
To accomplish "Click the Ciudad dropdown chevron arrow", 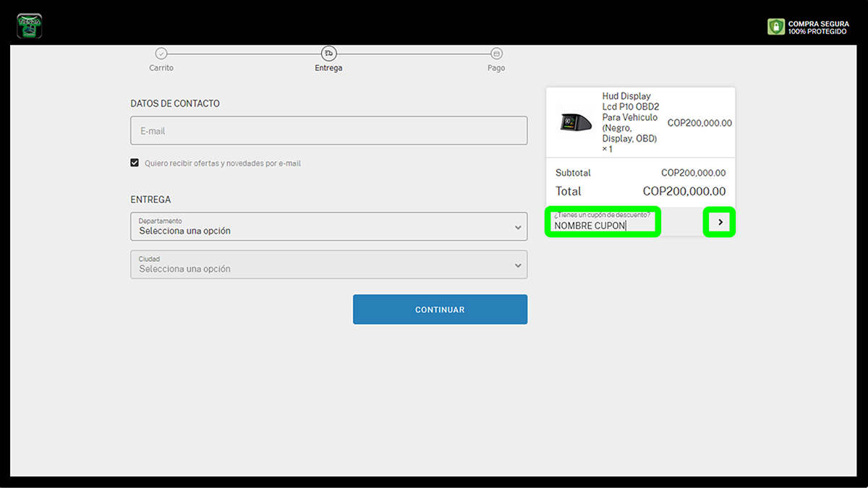I will [x=518, y=265].
